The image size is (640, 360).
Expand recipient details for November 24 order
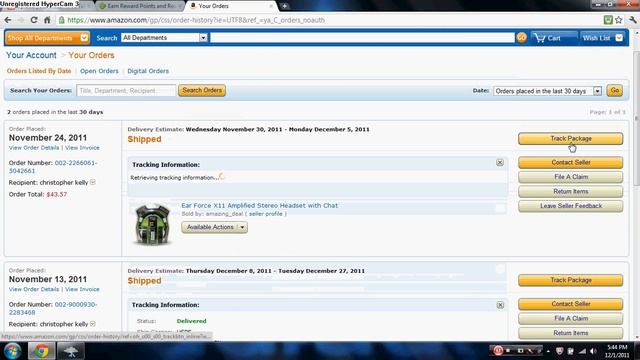(x=93, y=182)
